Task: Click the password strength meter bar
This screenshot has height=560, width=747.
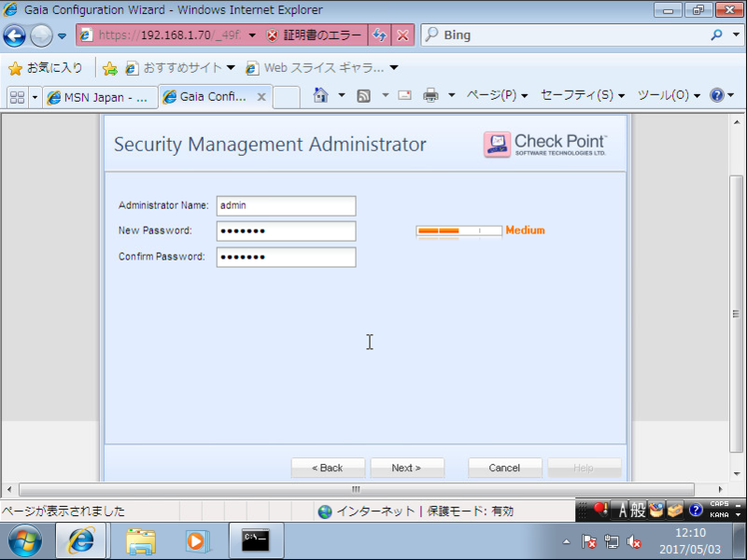Action: (x=458, y=231)
